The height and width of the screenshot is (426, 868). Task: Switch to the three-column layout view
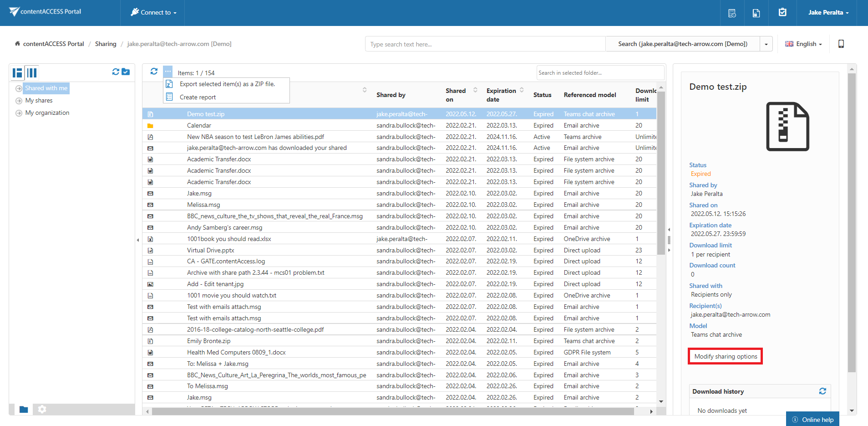(32, 73)
